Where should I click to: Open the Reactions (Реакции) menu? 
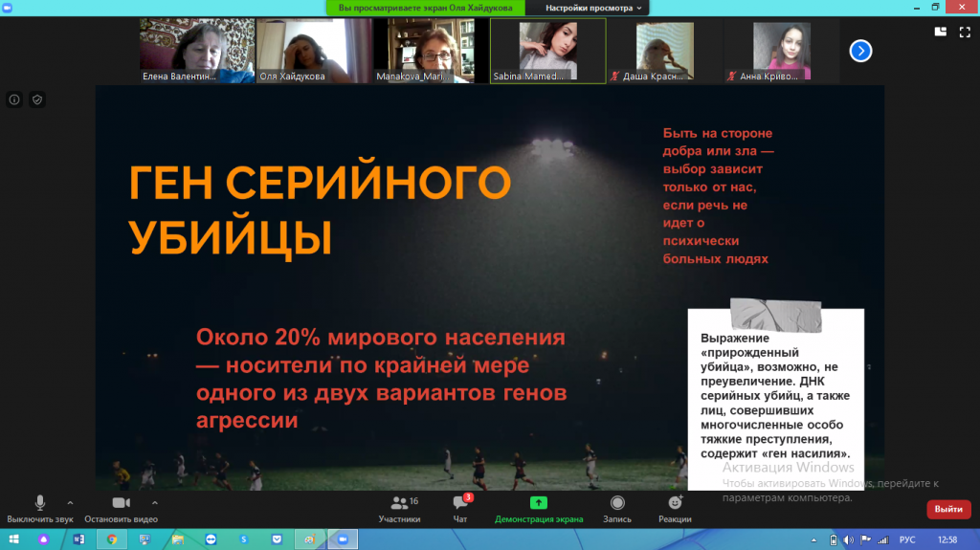675,508
